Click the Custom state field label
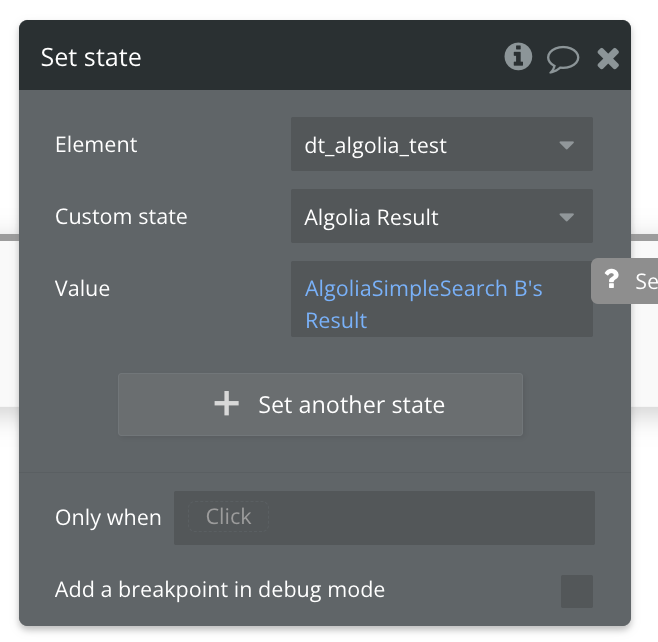Viewport: 658px width, 642px height. tap(121, 217)
